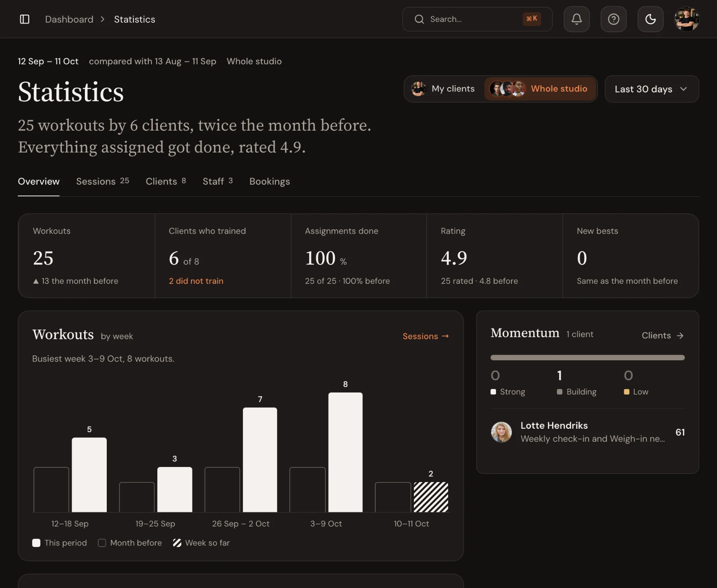Open the Staff tab
717x588 pixels.
click(218, 182)
